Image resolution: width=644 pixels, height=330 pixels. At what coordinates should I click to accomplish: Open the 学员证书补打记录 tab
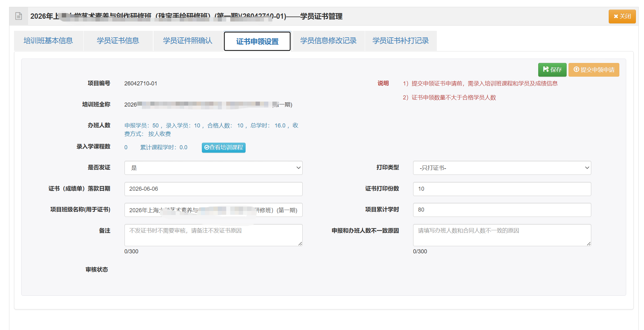click(401, 41)
